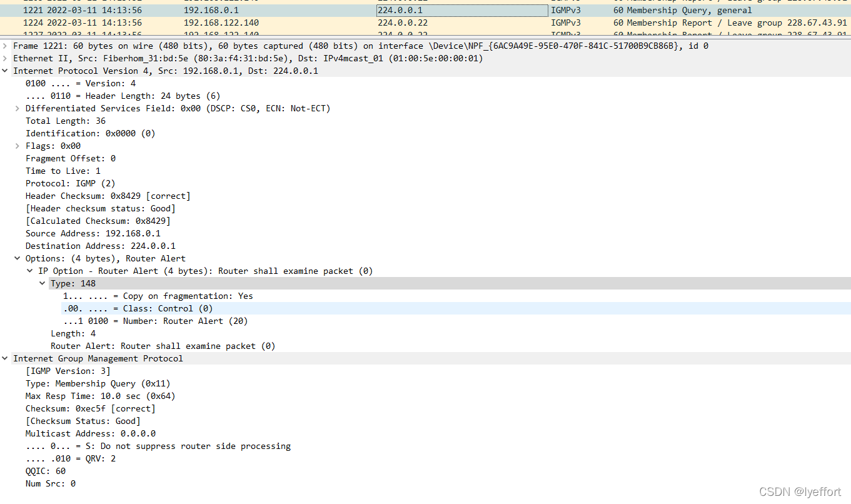Expand the Frame 1221 tree node
The image size is (851, 504).
pos(5,46)
